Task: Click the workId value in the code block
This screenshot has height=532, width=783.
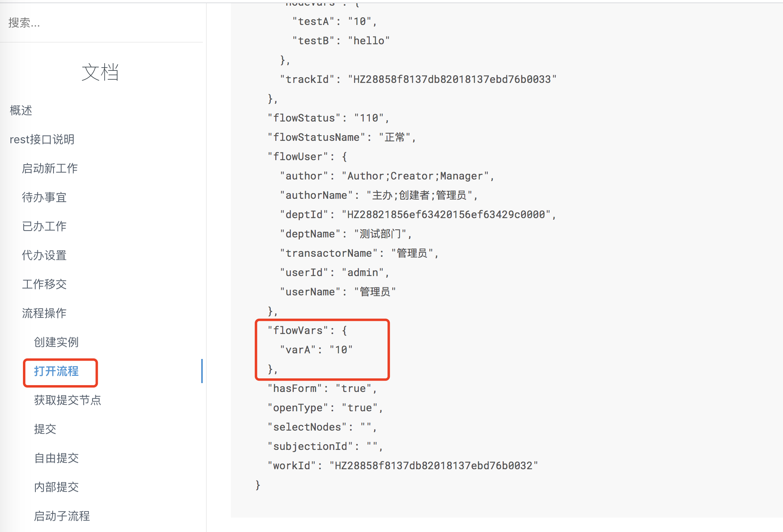Action: point(434,466)
